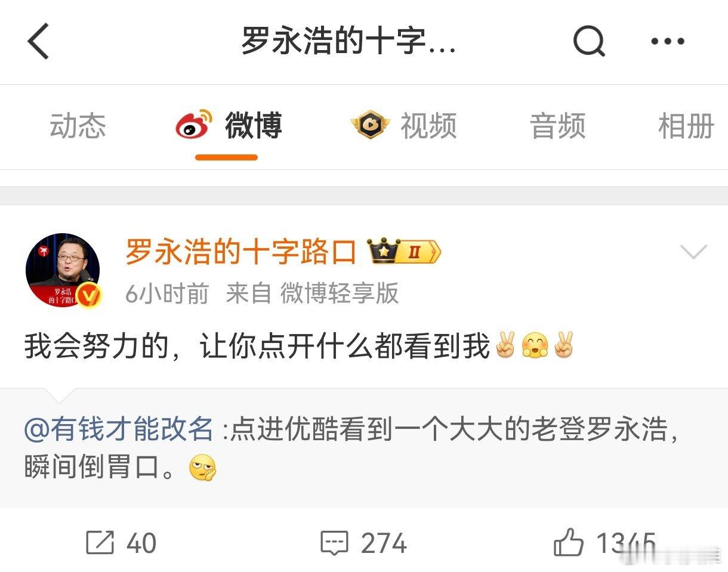This screenshot has width=728, height=572.
Task: Open the @有钱才能改名 mention link
Action: [x=119, y=429]
